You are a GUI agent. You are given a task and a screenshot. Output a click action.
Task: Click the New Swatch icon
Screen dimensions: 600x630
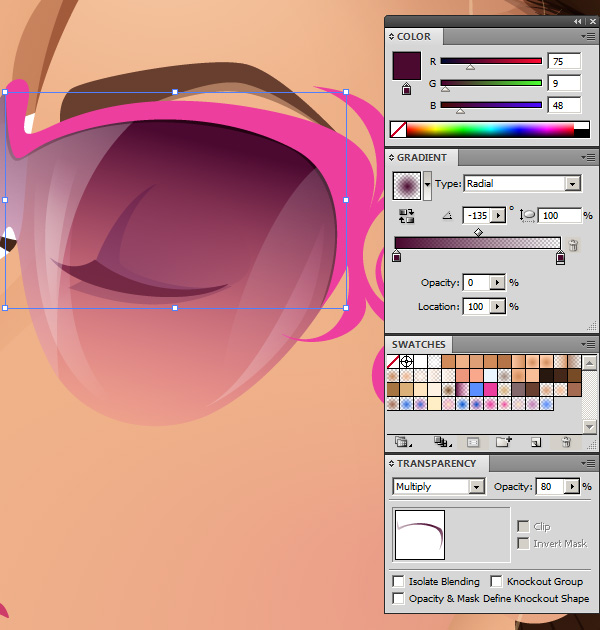coord(536,441)
